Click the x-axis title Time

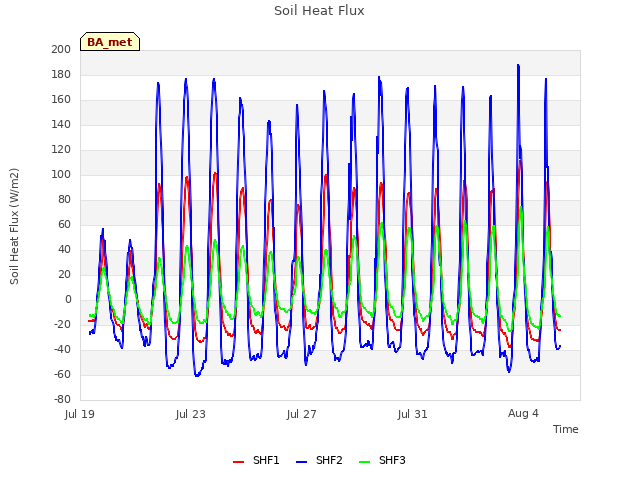coord(565,429)
